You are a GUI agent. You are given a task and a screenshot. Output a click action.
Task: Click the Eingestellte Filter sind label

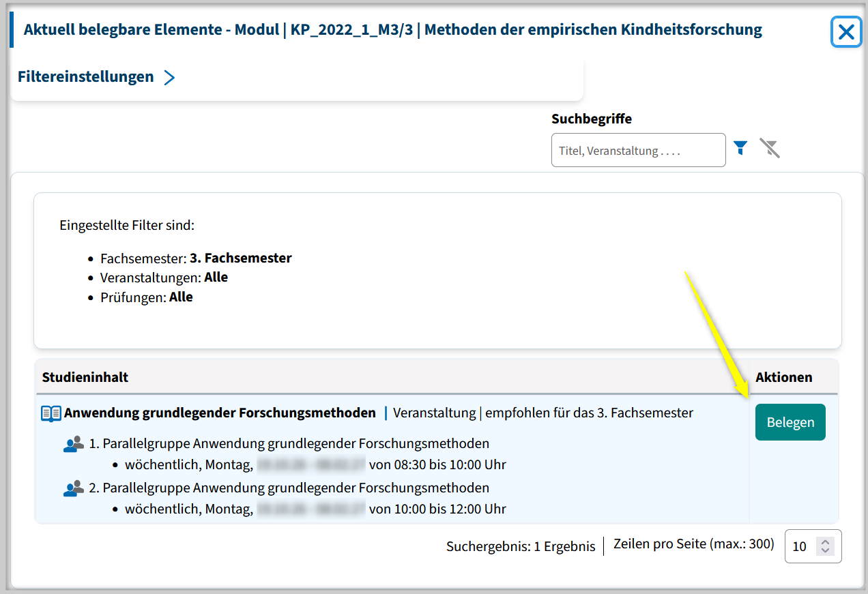click(x=127, y=225)
